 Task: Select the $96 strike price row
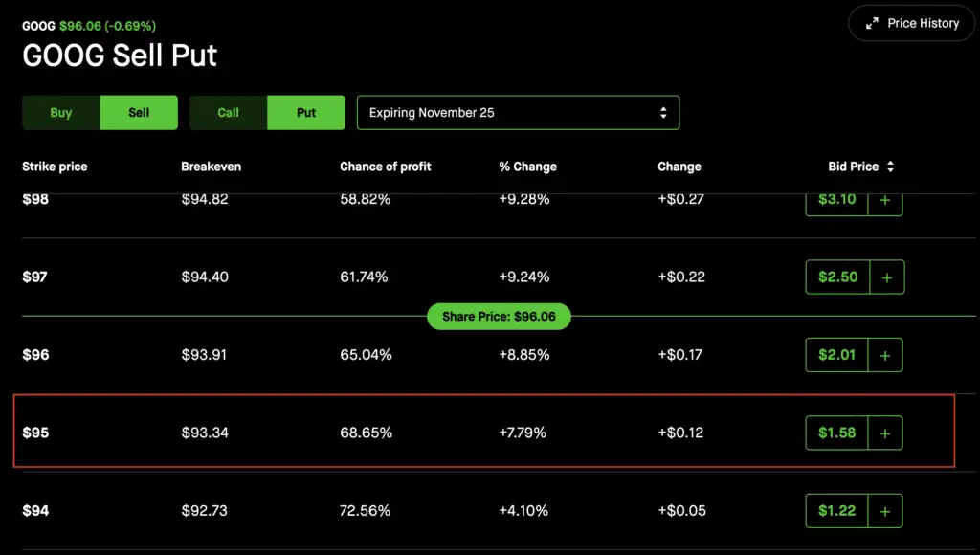point(35,355)
